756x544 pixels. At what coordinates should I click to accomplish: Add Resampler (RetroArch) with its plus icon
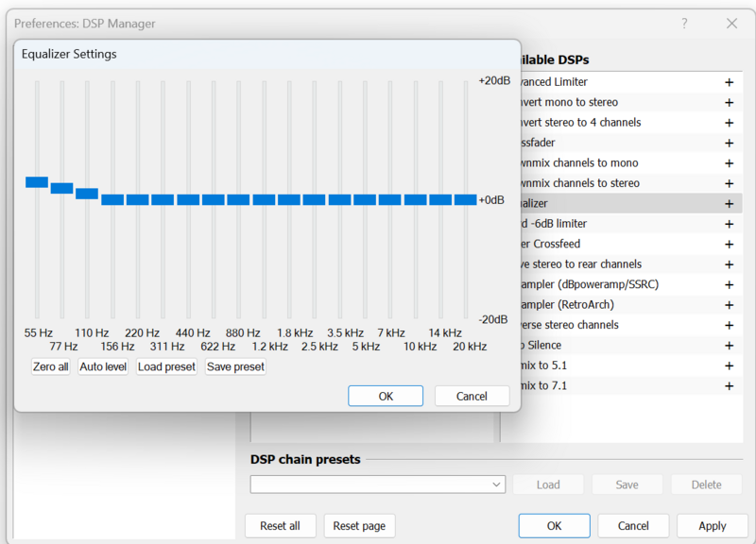(729, 304)
